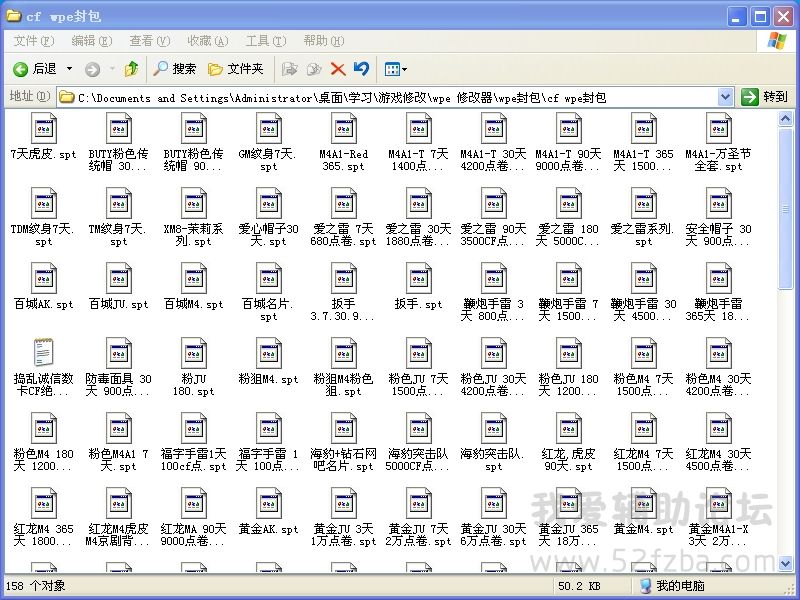Click the 50.2 KB status bar size
Viewport: 800px width, 600px height.
[x=579, y=586]
